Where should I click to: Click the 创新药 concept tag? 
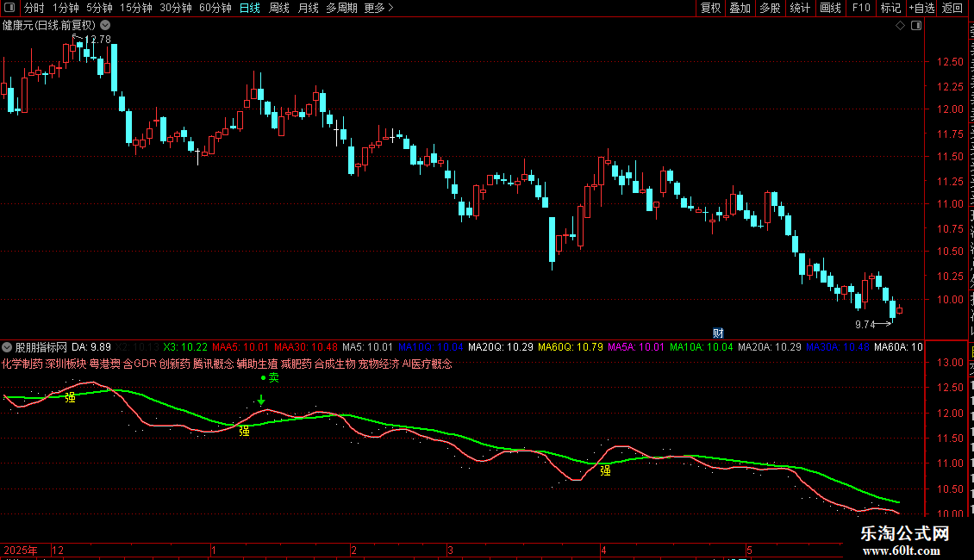pos(175,364)
